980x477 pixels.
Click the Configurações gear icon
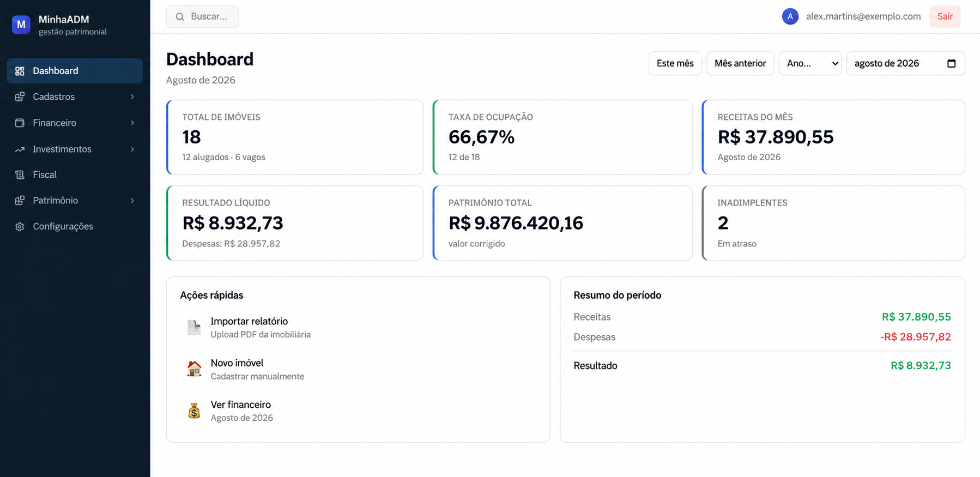click(x=20, y=226)
